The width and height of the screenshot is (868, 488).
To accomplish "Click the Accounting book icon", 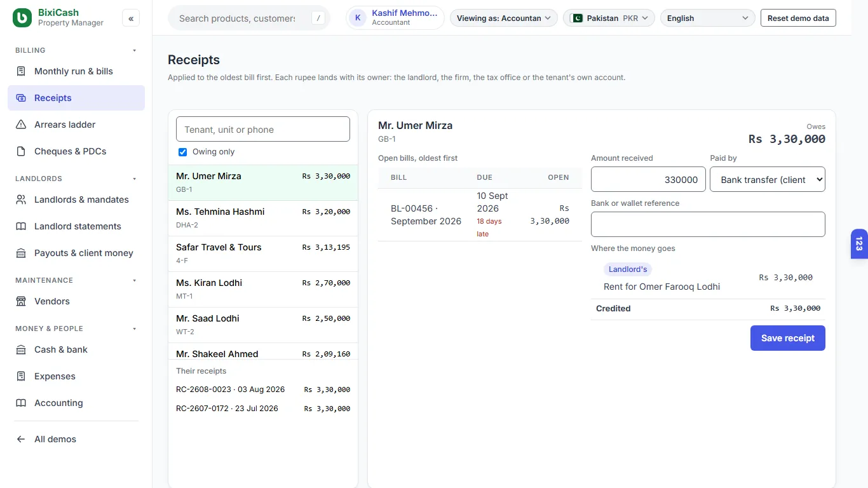I will (21, 403).
